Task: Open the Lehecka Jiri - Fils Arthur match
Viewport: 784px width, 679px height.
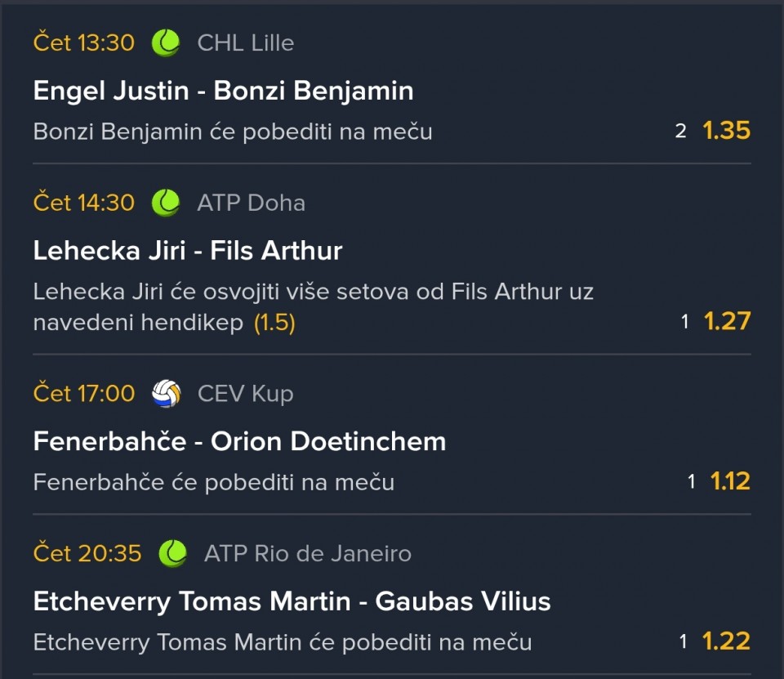Action: [x=187, y=250]
